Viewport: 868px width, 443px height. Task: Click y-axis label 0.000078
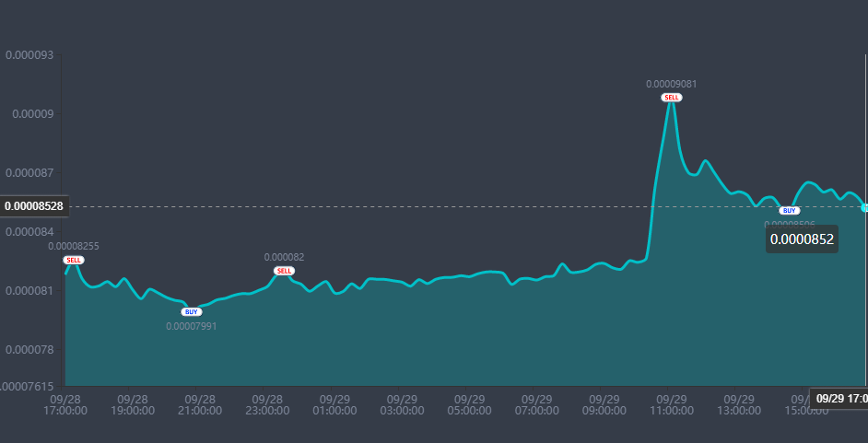click(x=29, y=350)
